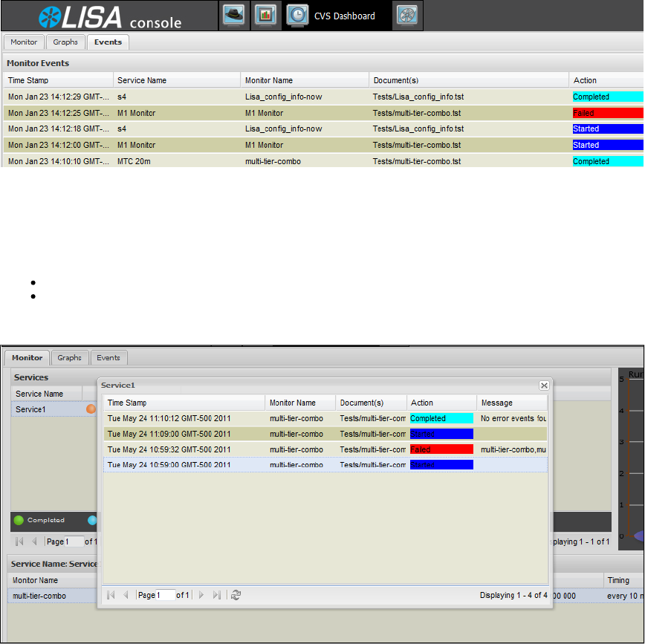645x644 pixels.
Task: Go to first page in Service1 dialog
Action: (x=111, y=595)
